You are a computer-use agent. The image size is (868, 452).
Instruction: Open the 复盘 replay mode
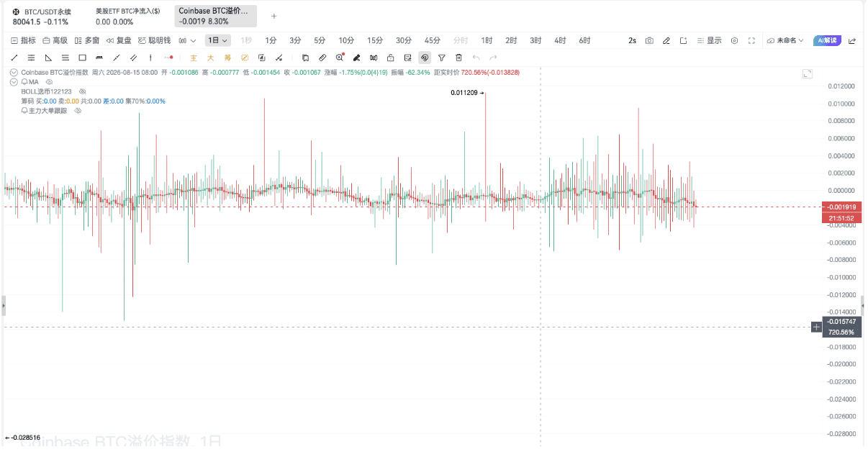click(x=119, y=41)
